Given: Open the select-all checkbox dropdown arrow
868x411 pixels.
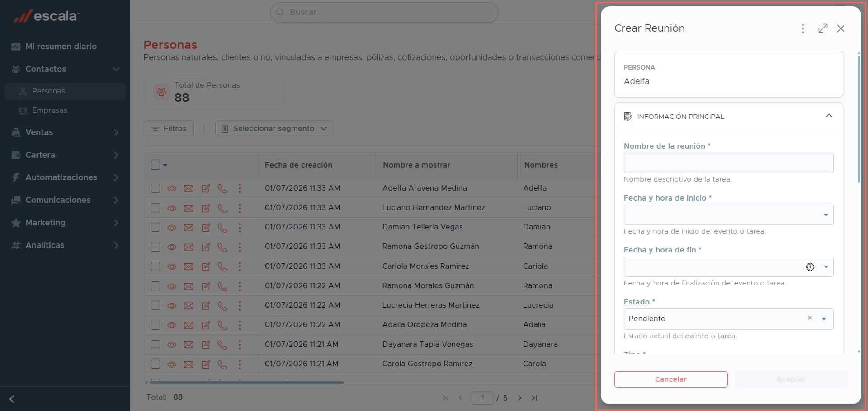Looking at the screenshot, I should click(165, 165).
